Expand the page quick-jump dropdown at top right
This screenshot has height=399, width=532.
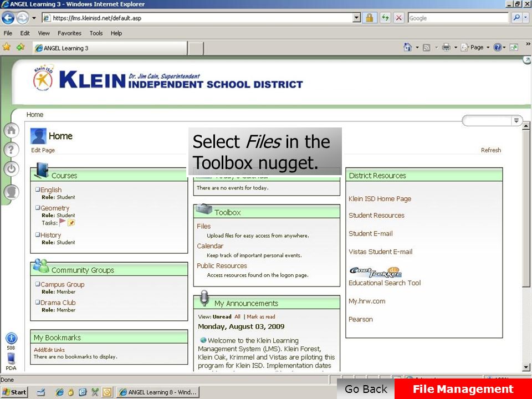[x=516, y=120]
